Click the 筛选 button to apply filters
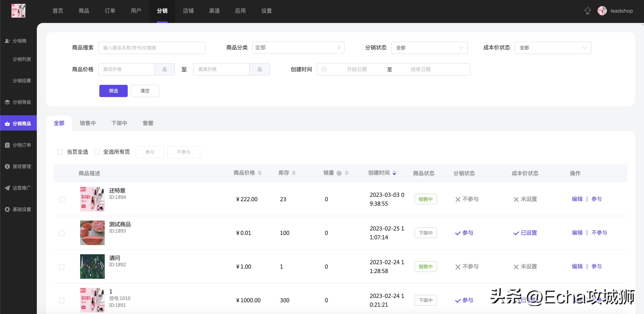 tap(113, 91)
